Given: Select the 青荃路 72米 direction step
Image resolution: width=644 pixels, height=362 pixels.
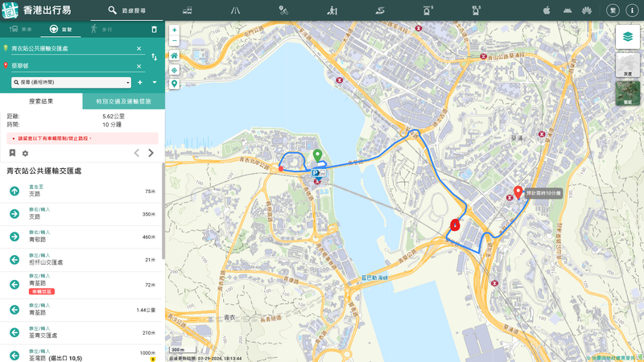Looking at the screenshot, I should [x=81, y=285].
